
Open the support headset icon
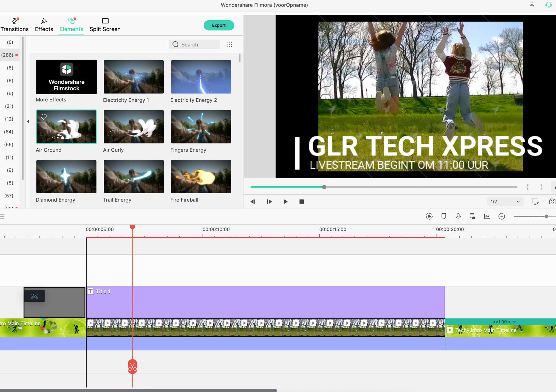coord(548,5)
